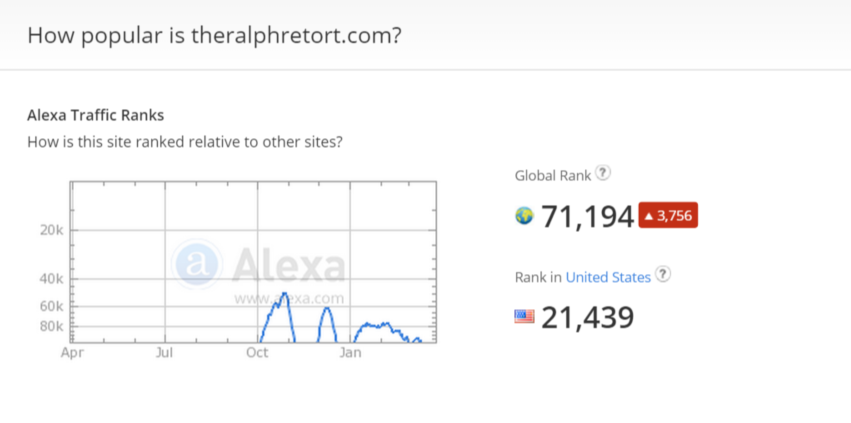This screenshot has height=423, width=851.
Task: Click the Global Rank help question icon
Action: (603, 174)
